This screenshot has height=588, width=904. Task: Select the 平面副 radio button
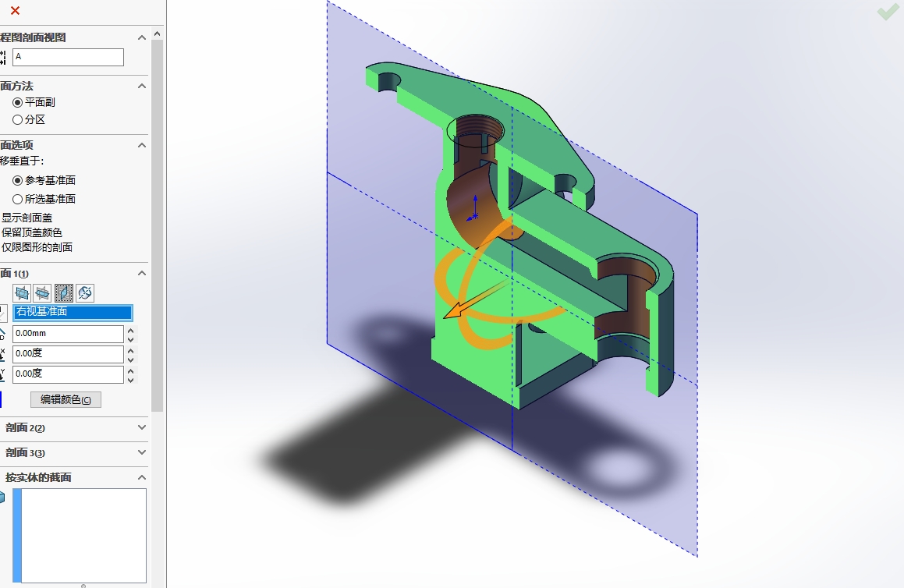(x=17, y=103)
